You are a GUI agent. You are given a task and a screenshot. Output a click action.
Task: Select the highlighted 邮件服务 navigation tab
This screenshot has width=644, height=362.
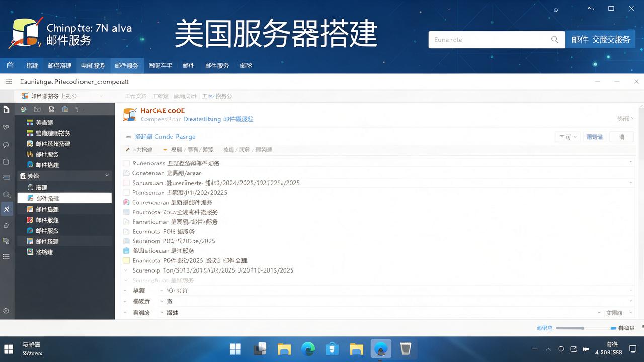point(126,66)
